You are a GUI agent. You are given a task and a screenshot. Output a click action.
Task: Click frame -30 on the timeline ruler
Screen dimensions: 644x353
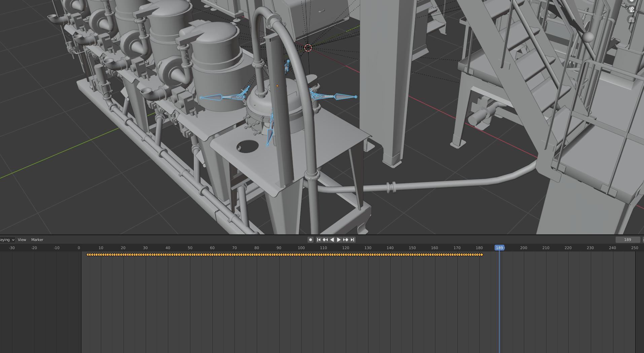[x=12, y=248]
